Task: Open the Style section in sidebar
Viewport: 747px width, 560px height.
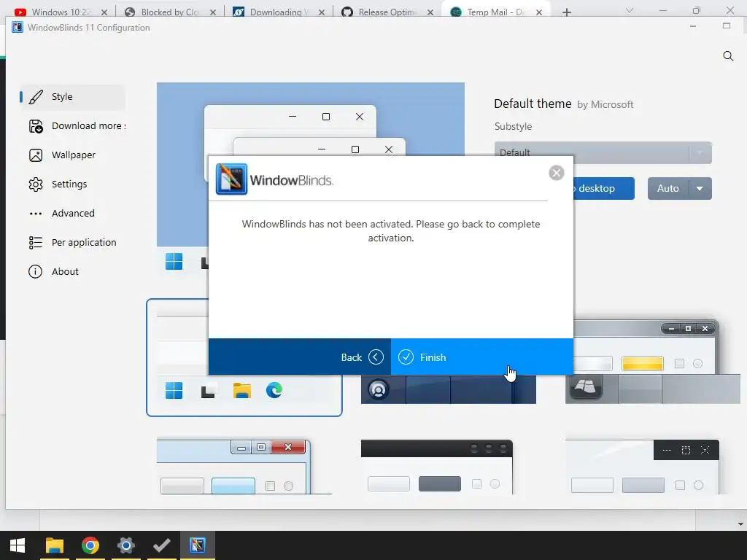Action: click(x=72, y=97)
